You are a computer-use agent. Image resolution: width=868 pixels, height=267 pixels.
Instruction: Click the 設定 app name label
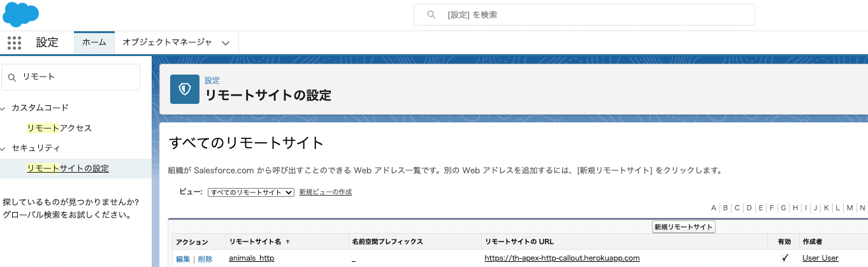[47, 43]
